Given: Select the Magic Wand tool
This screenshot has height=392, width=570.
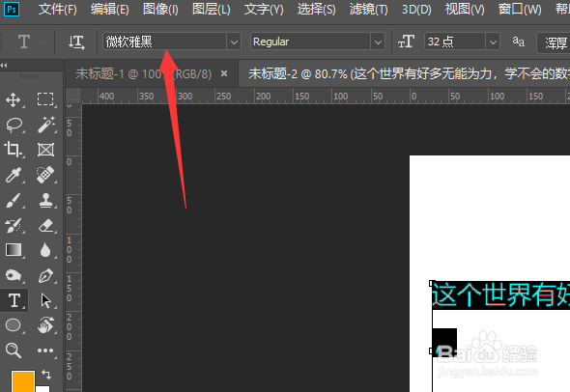Looking at the screenshot, I should point(46,125).
